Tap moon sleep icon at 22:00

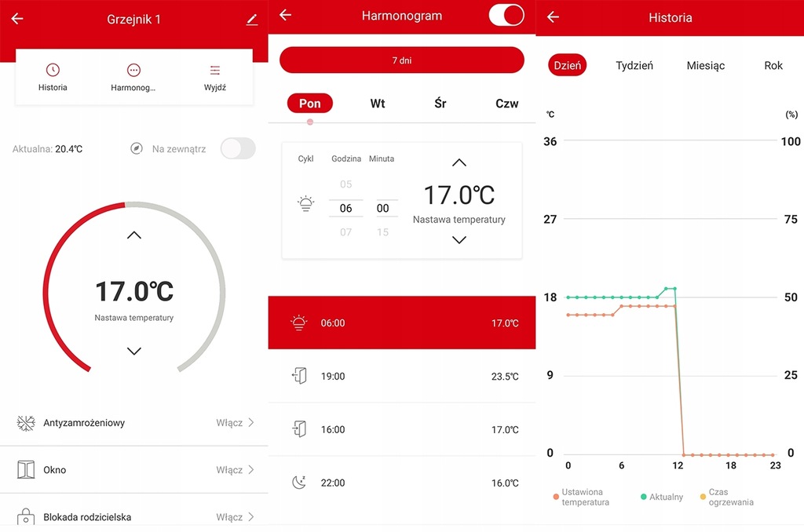pyautogui.click(x=299, y=483)
